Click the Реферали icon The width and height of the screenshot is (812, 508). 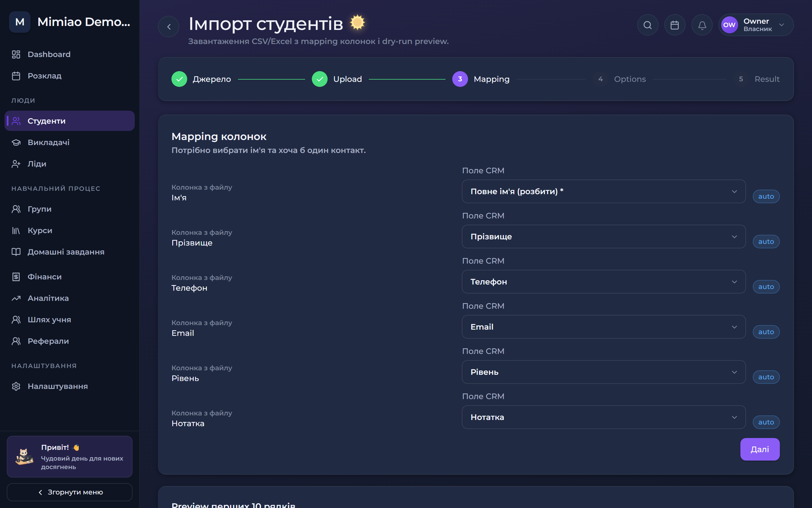16,341
